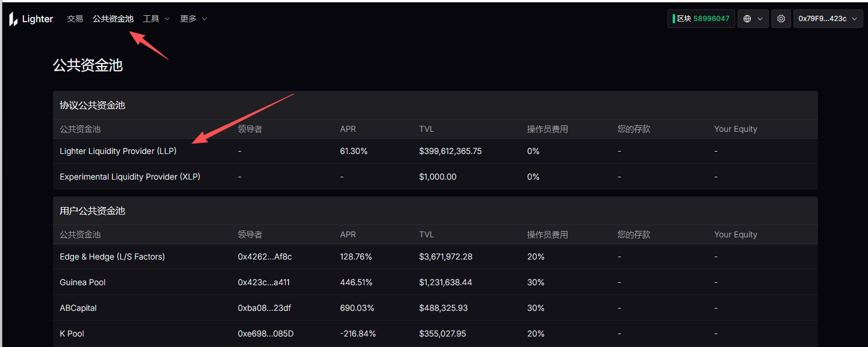Click the Edge & Hedge (L/S Factors) pool

pos(112,256)
